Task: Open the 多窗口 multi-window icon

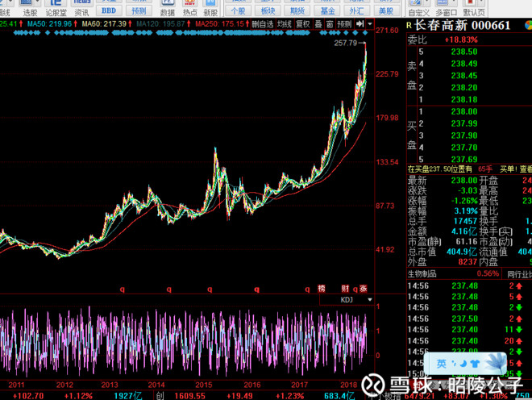Action: coord(447,9)
